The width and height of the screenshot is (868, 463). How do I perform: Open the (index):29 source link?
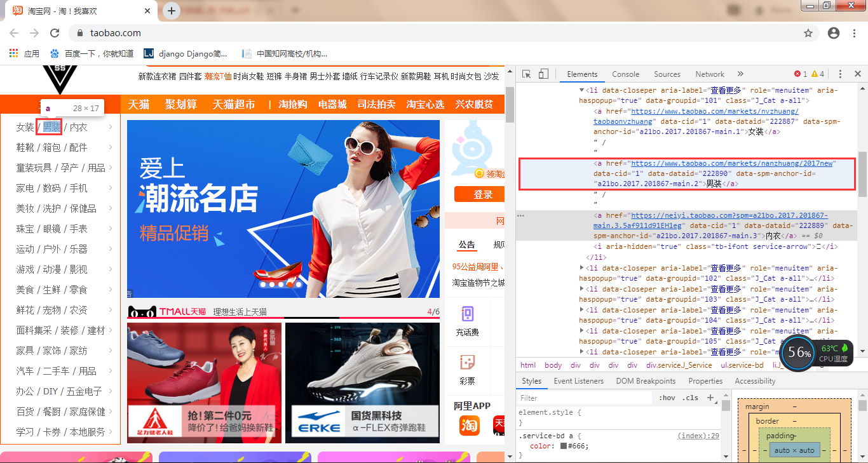[x=698, y=436]
